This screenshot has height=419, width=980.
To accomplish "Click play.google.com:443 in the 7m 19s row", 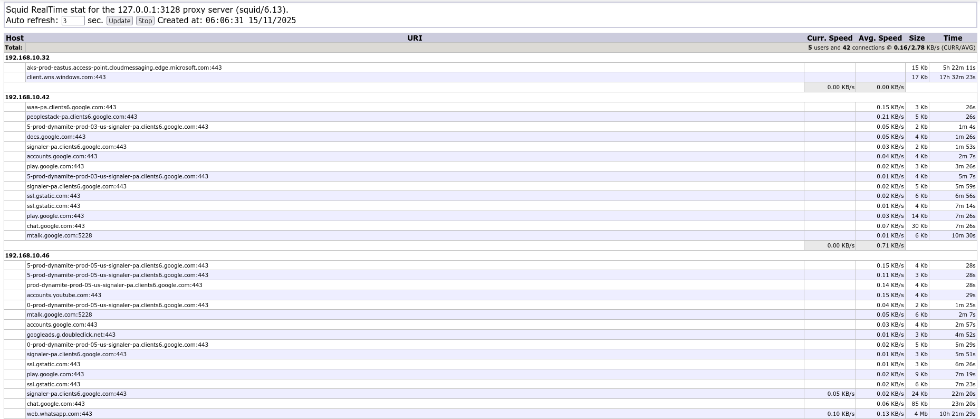I will (x=55, y=374).
